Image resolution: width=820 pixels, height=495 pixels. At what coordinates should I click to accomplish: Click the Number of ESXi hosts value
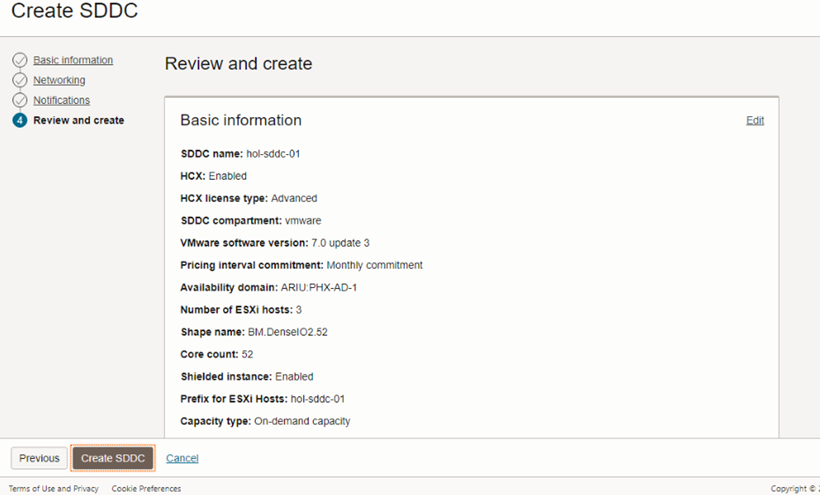299,310
